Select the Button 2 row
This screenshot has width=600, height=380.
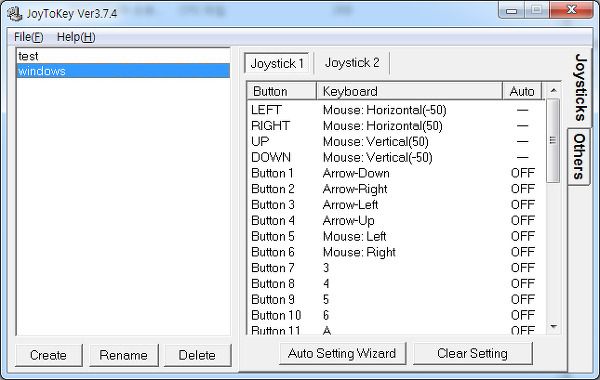(396, 189)
